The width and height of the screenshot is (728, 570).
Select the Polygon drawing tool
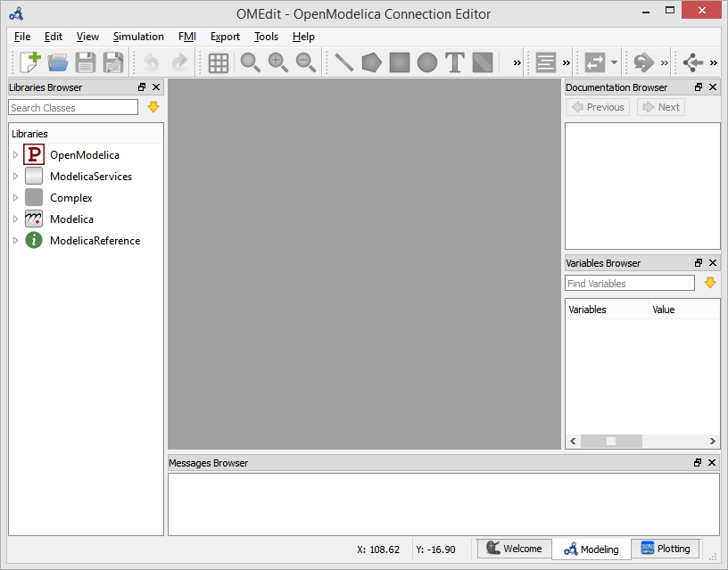371,62
